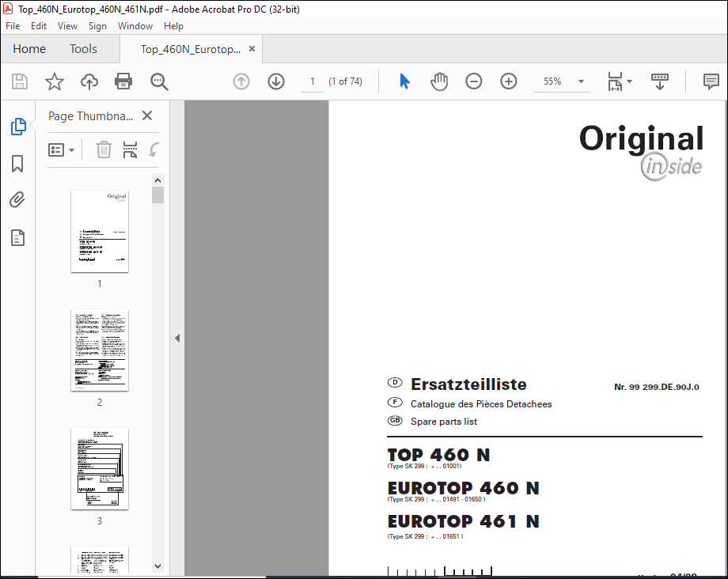
Task: Open the thumbnail Options dropdown menu
Action: pos(61,149)
